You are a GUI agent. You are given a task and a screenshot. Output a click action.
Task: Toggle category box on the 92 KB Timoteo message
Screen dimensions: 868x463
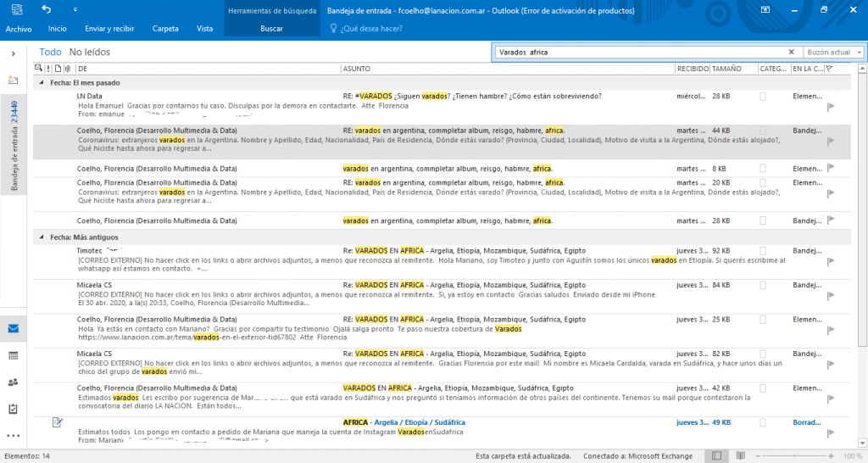[762, 251]
